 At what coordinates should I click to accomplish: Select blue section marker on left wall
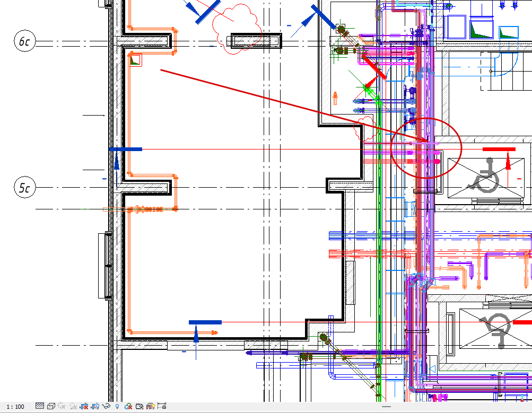(125, 149)
